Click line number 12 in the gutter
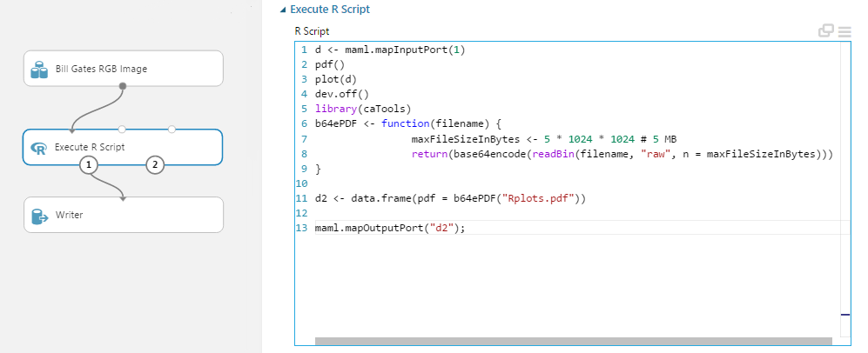The image size is (868, 353). [x=303, y=213]
